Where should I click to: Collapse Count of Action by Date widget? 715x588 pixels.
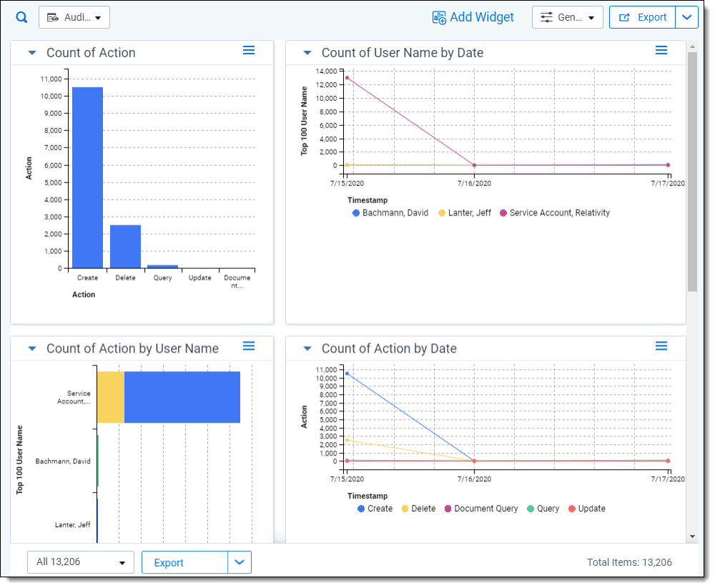point(307,348)
